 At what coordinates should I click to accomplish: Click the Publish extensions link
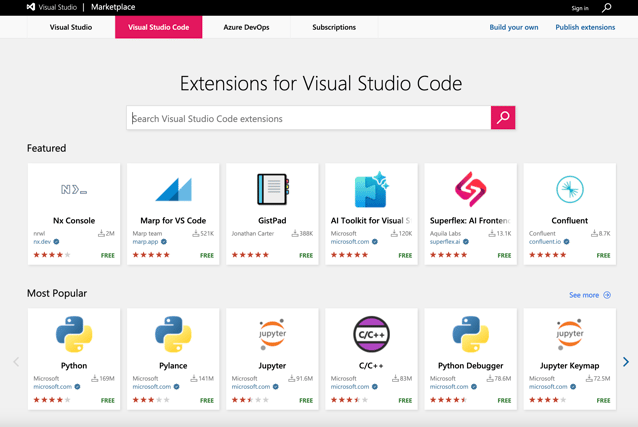point(585,27)
